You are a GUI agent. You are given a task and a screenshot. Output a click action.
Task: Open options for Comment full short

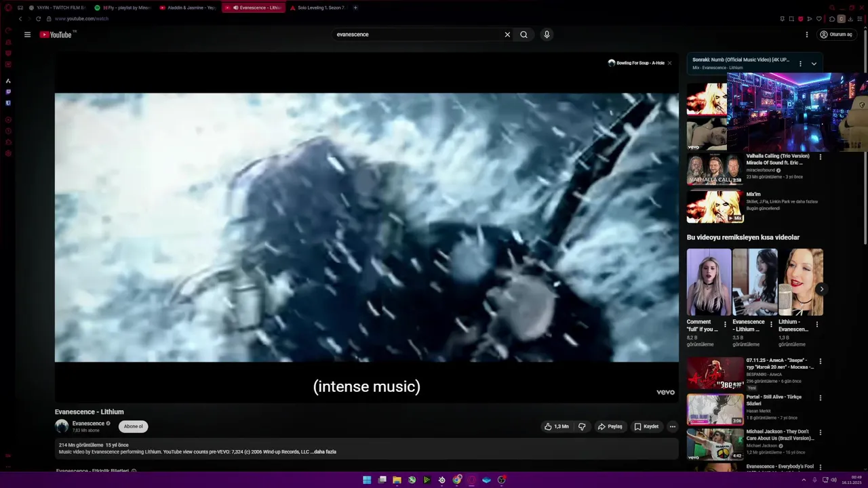(725, 325)
